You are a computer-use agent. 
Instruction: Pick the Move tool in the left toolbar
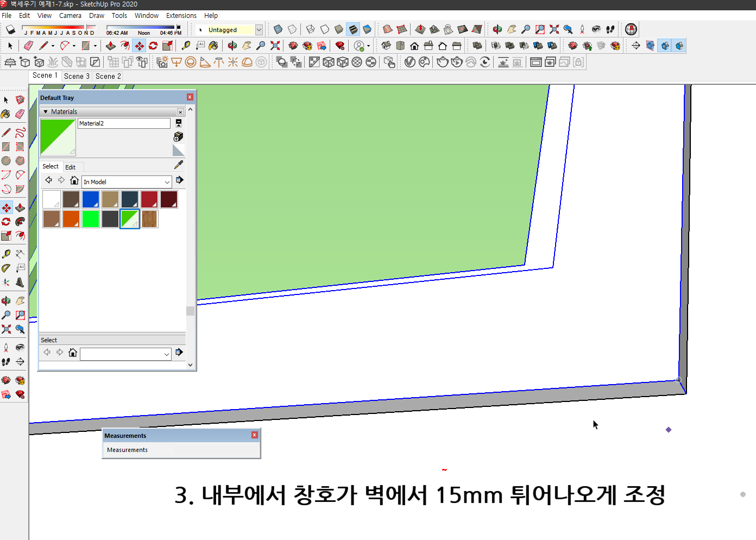click(7, 207)
